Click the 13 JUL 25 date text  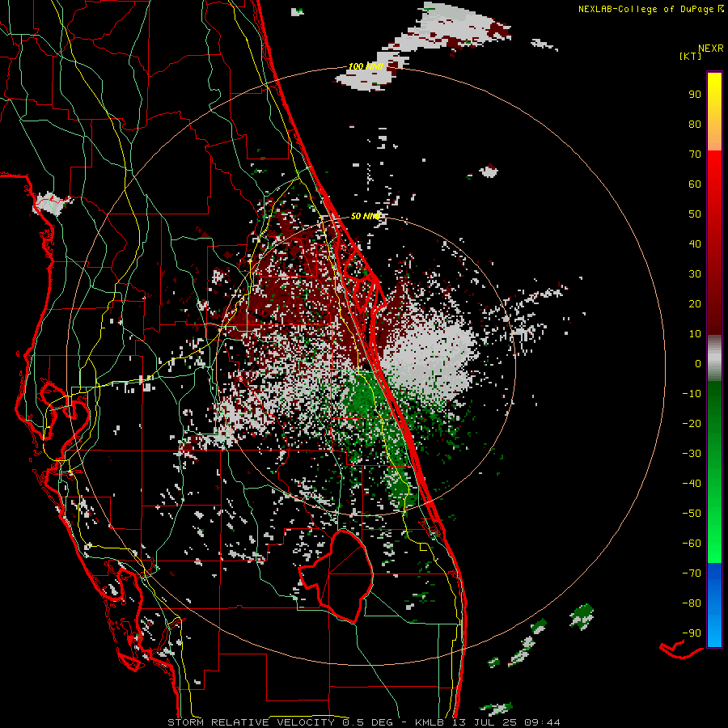(x=484, y=722)
